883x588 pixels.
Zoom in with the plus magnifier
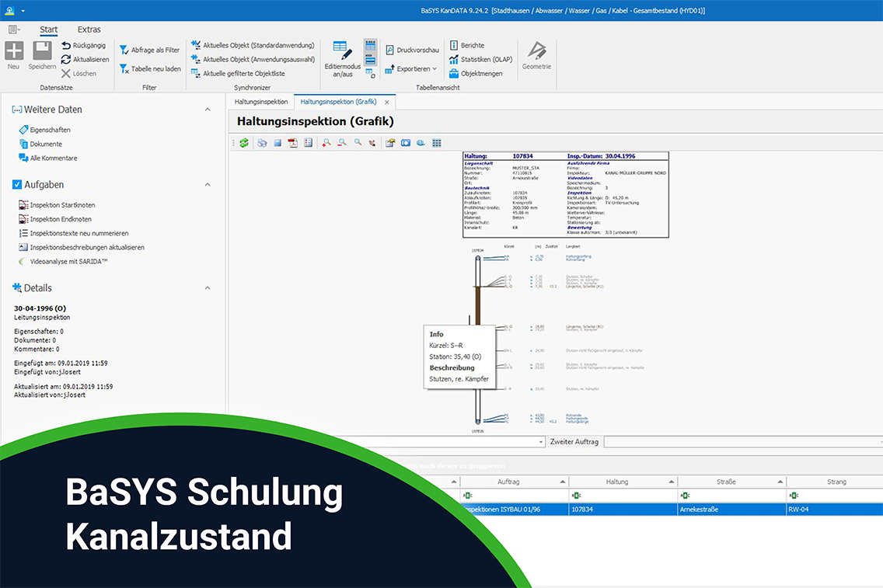click(x=326, y=143)
